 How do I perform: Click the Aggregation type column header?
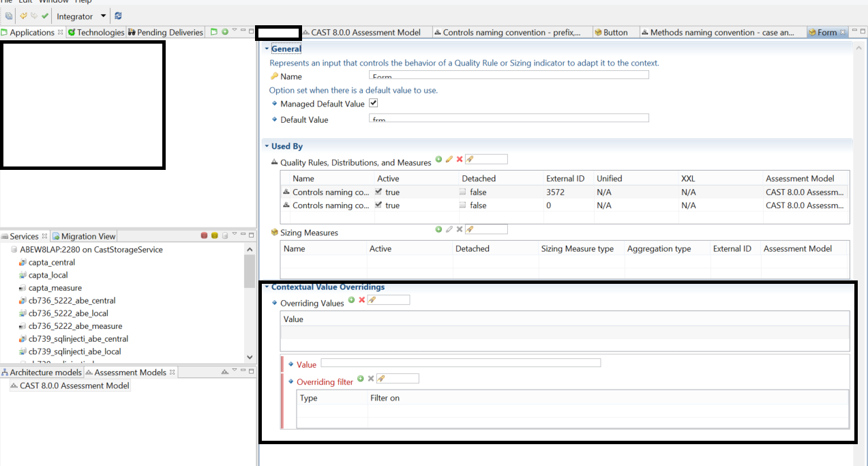coord(659,249)
